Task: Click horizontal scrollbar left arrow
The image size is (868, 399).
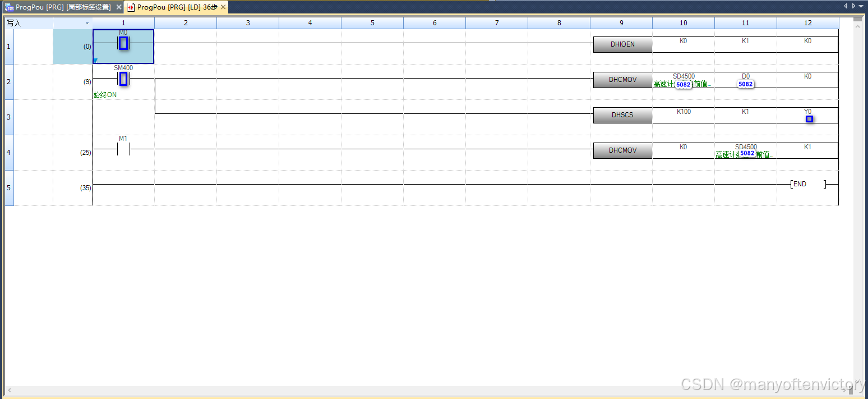Action: click(9, 389)
